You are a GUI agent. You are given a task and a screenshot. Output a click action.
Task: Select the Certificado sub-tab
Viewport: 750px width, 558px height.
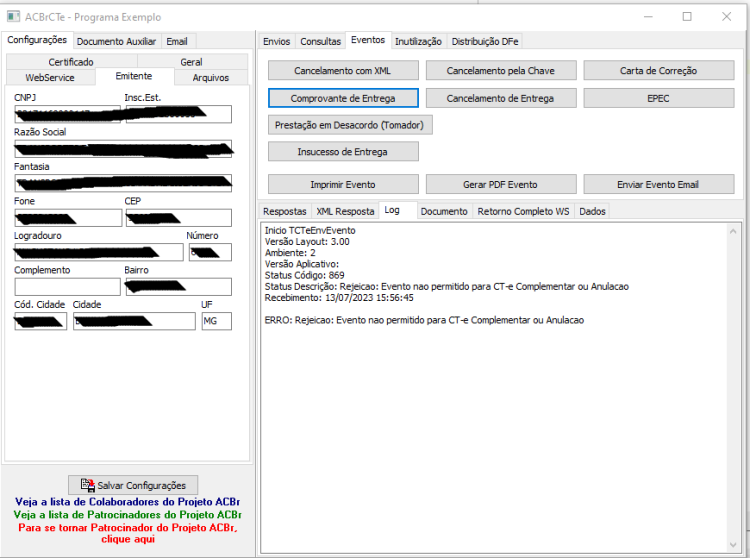(x=71, y=62)
